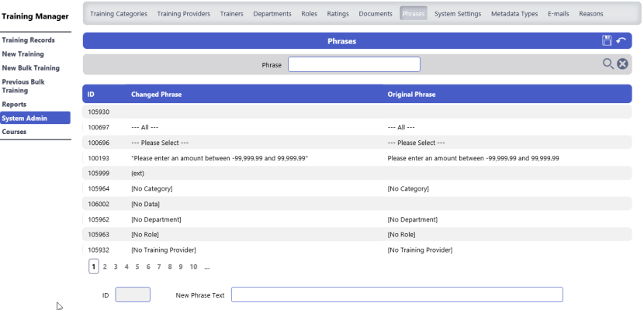The width and height of the screenshot is (644, 310).
Task: Open the Training Providers tab
Action: click(184, 13)
